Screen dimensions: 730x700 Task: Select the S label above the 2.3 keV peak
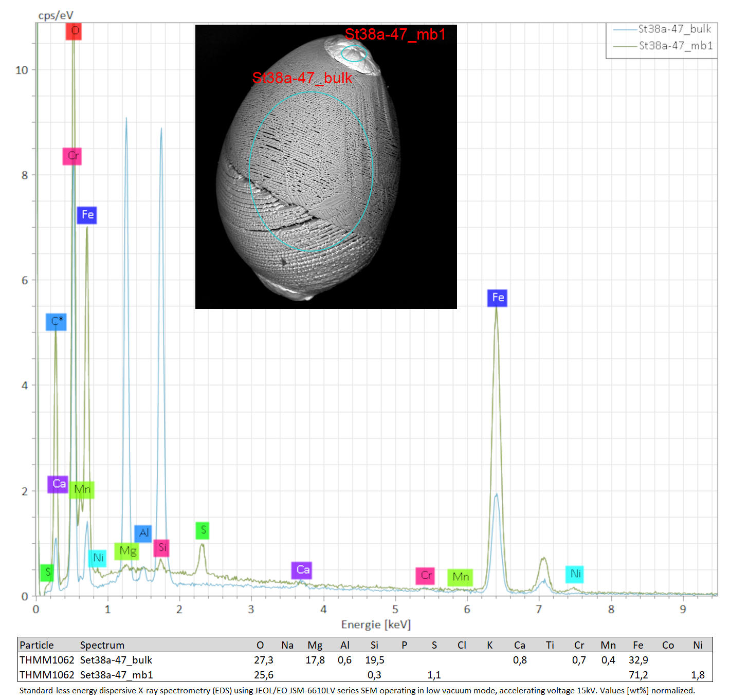coord(203,530)
